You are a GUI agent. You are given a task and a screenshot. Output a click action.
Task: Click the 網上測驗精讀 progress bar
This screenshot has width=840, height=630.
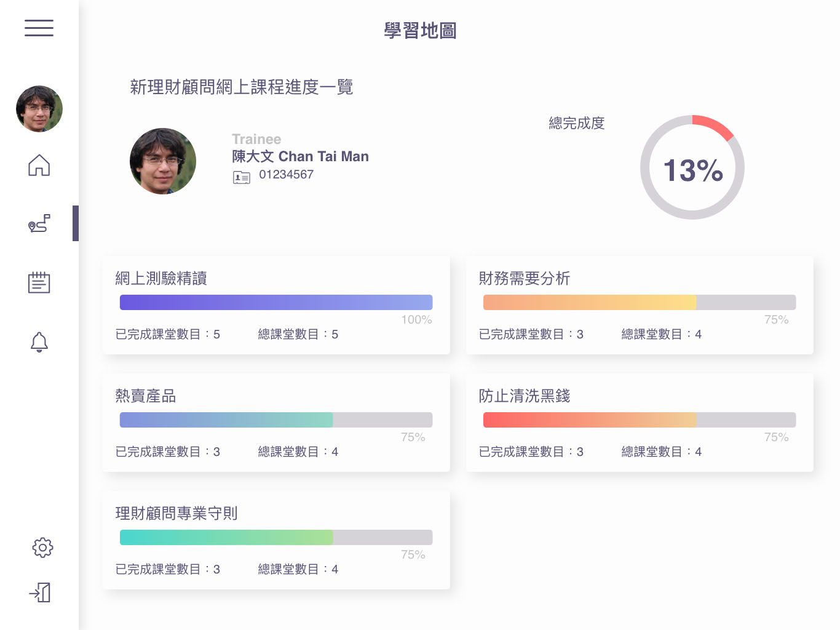(276, 302)
